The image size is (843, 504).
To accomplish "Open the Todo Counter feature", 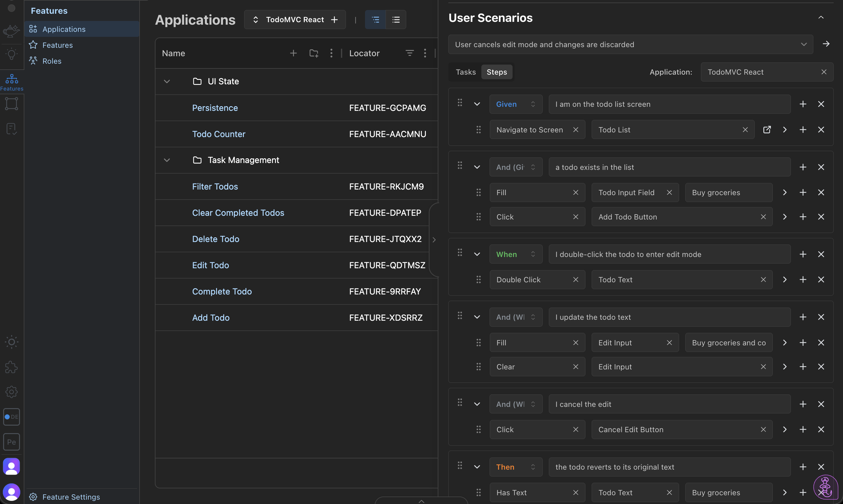I will [x=219, y=134].
